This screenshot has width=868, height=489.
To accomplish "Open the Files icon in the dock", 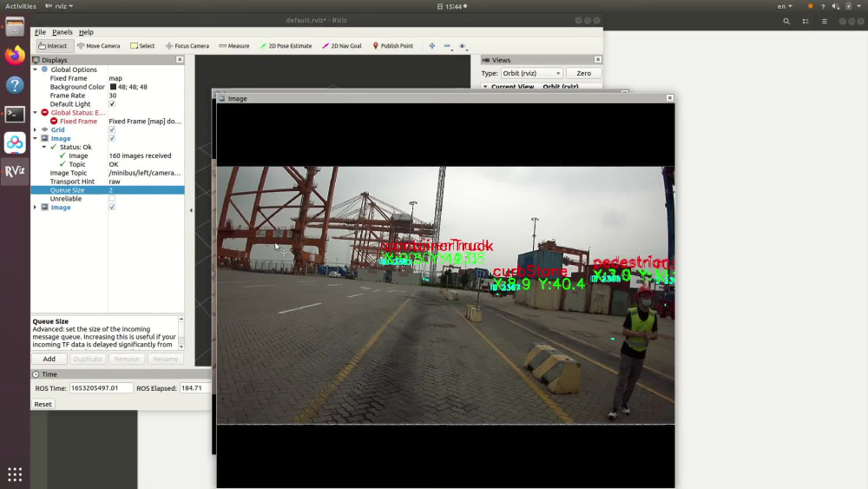I will pos(15,26).
